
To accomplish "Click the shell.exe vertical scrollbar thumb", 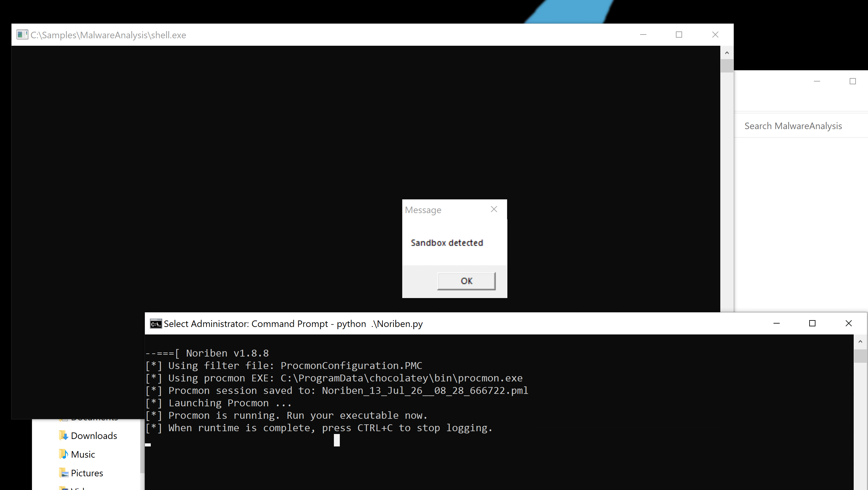I will pyautogui.click(x=727, y=66).
